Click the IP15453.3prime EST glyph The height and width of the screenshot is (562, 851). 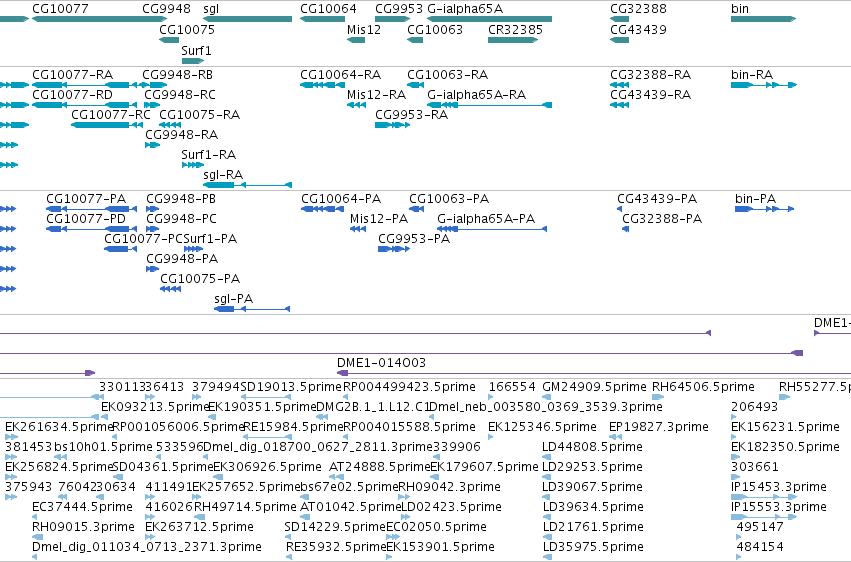pyautogui.click(x=764, y=497)
